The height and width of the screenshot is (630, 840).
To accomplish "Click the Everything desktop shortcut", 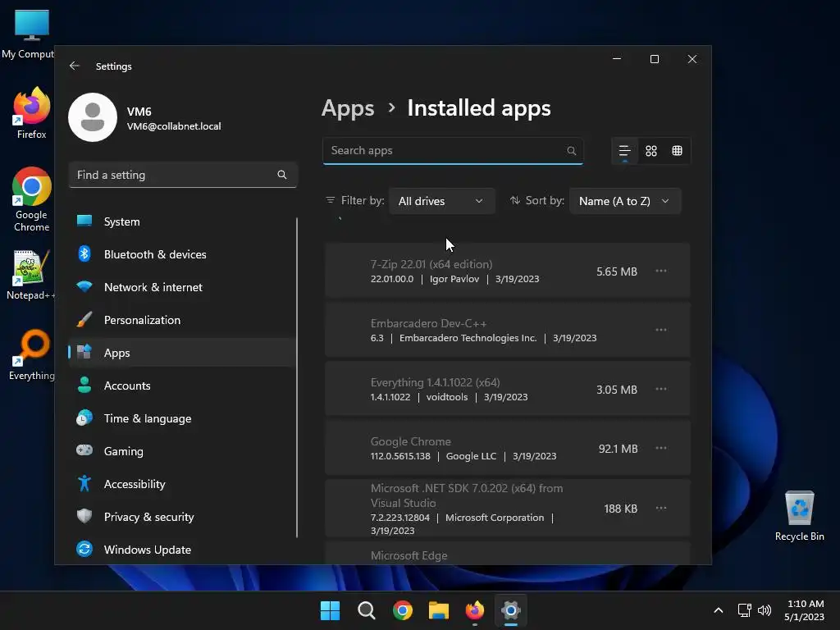I will click(32, 355).
